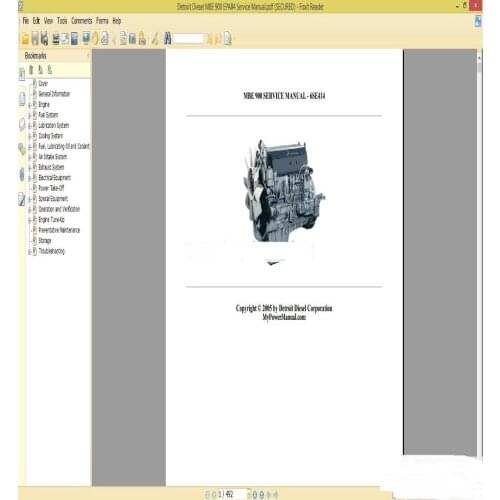Expand the Air Intake System bookmark node
The width and height of the screenshot is (500, 500).
(29, 157)
